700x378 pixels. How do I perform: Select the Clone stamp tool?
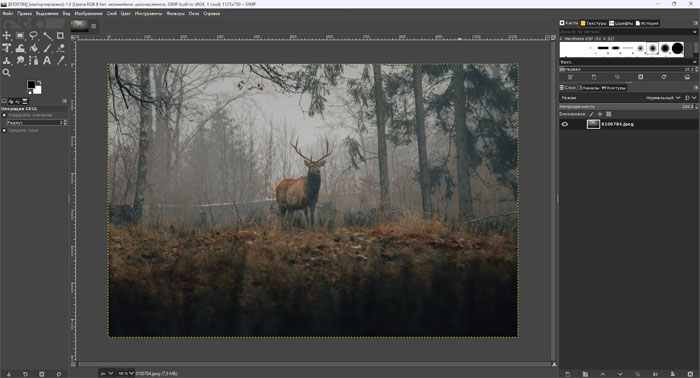[7, 60]
